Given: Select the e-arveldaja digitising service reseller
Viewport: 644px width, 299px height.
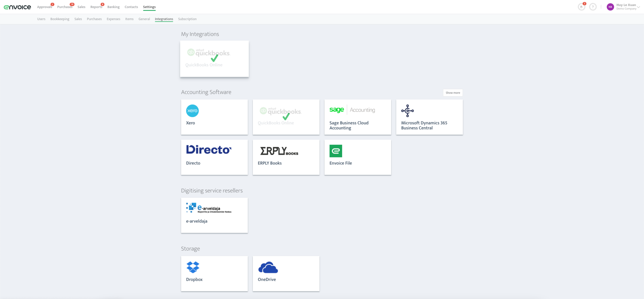Looking at the screenshot, I should [214, 215].
